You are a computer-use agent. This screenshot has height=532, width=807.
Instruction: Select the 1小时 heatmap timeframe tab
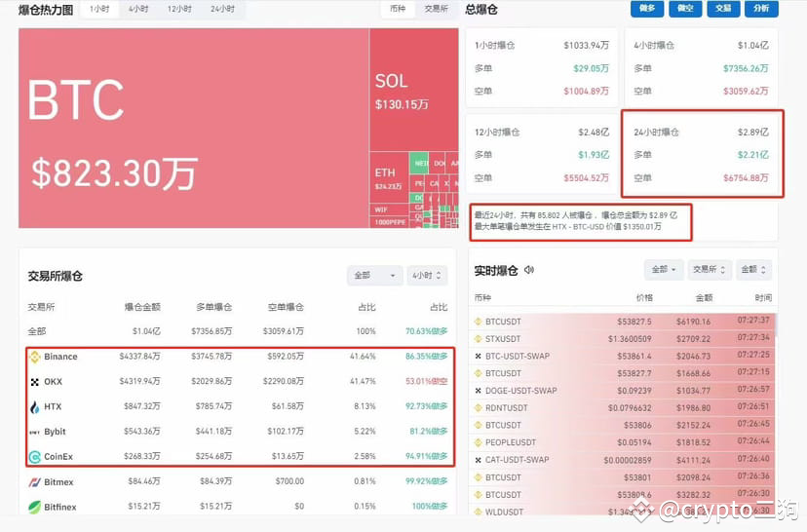pyautogui.click(x=99, y=10)
